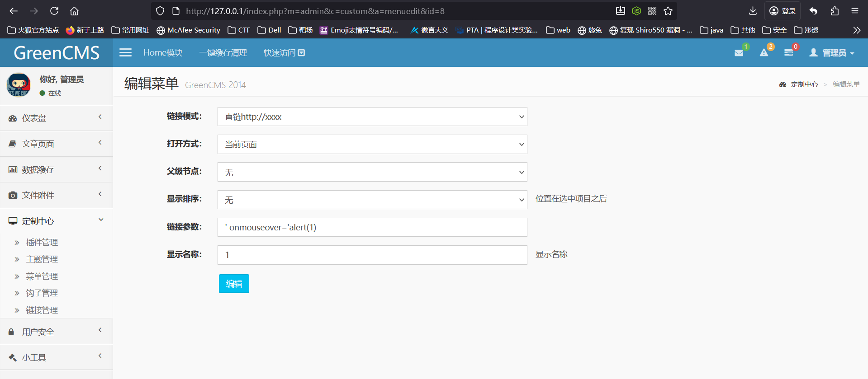This screenshot has height=379, width=868.
Task: Open the 链接模式 dropdown
Action: (x=372, y=117)
